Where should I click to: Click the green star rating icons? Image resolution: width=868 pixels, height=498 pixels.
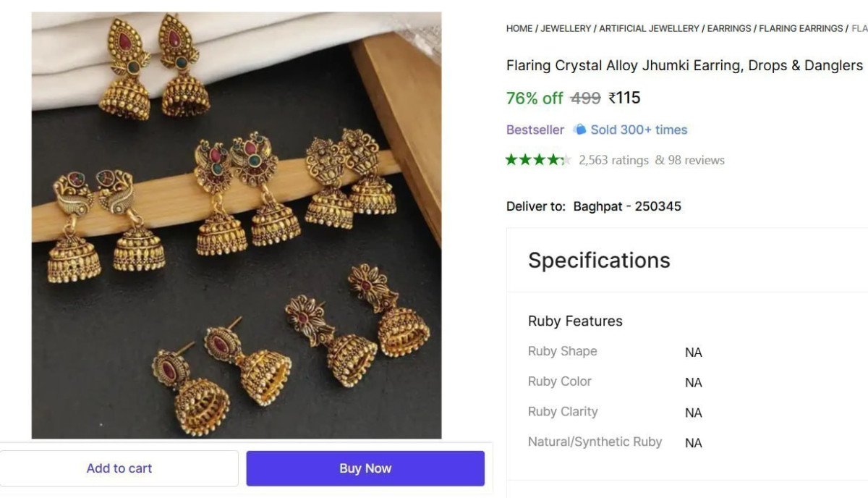(539, 160)
